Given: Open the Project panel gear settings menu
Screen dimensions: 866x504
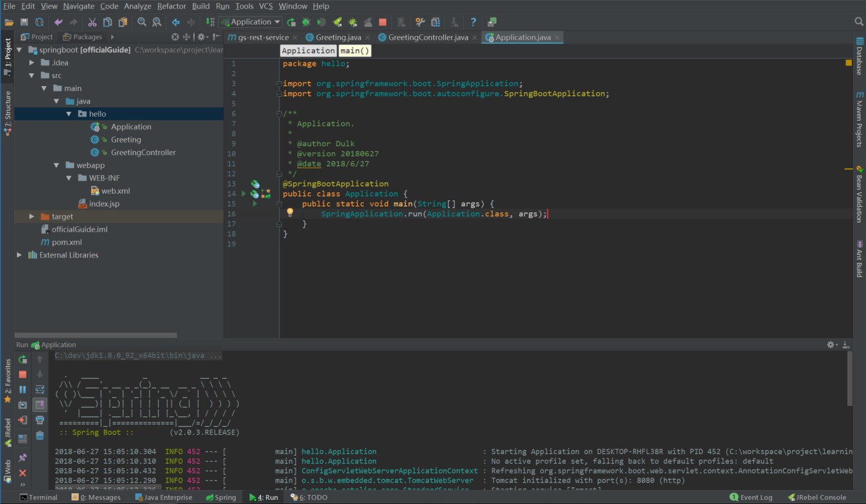Looking at the screenshot, I should 201,37.
